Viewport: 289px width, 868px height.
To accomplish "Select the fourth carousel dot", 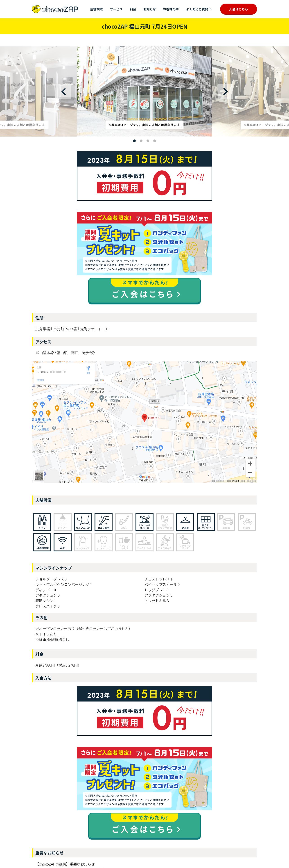I will [x=154, y=141].
